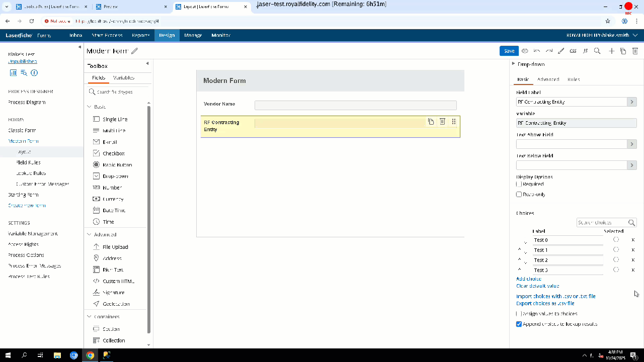The image size is (644, 362).
Task: Remove the Test 0 choice
Action: point(633,240)
